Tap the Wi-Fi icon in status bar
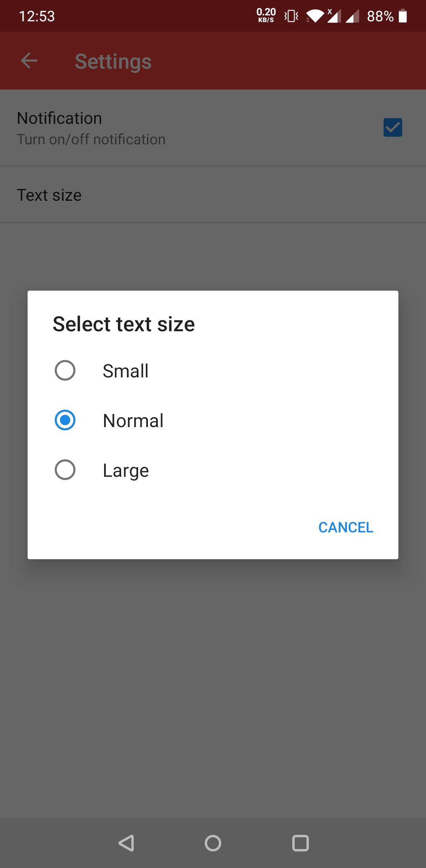This screenshot has height=868, width=426. [314, 16]
